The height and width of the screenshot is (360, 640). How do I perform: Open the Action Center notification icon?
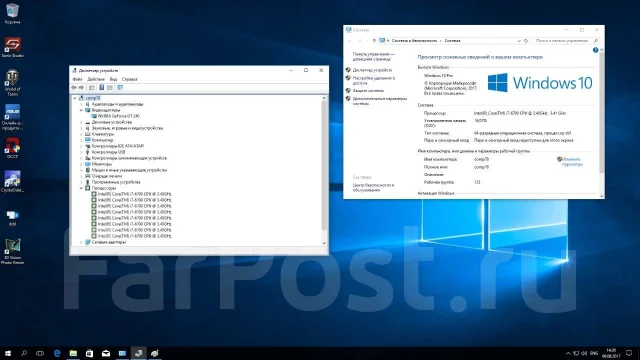pos(629,353)
